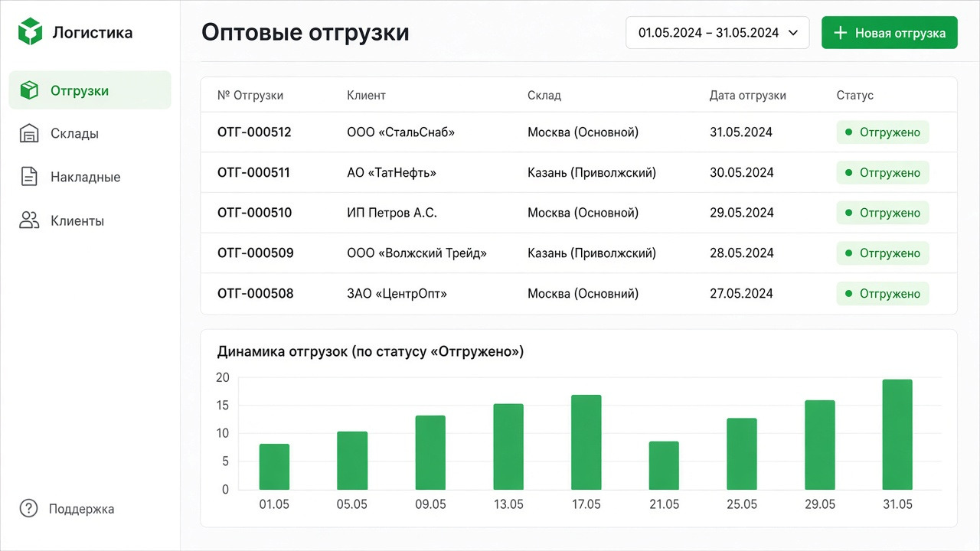Click client ООО «Волжский Трейд»

tap(416, 253)
